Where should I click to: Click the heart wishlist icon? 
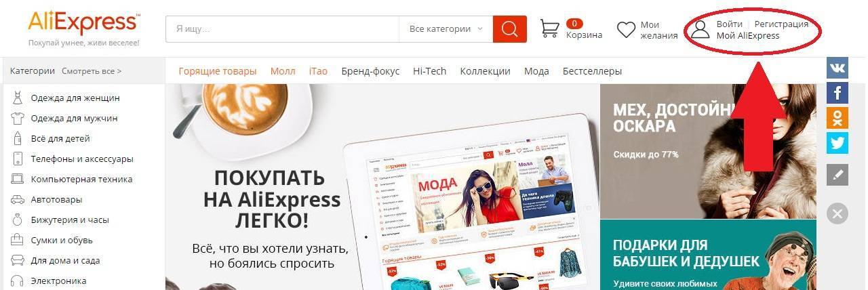pos(626,30)
